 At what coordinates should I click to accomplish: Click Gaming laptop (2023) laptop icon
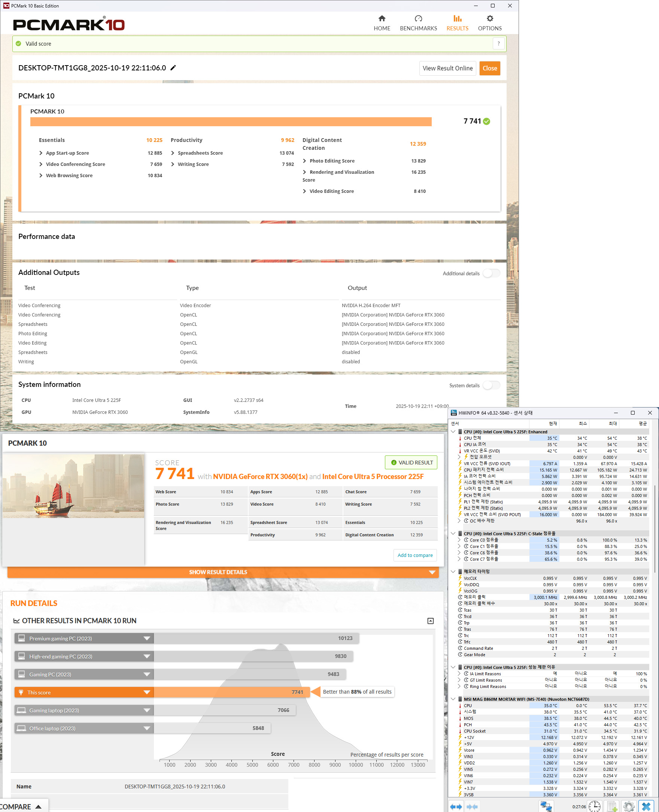point(22,710)
